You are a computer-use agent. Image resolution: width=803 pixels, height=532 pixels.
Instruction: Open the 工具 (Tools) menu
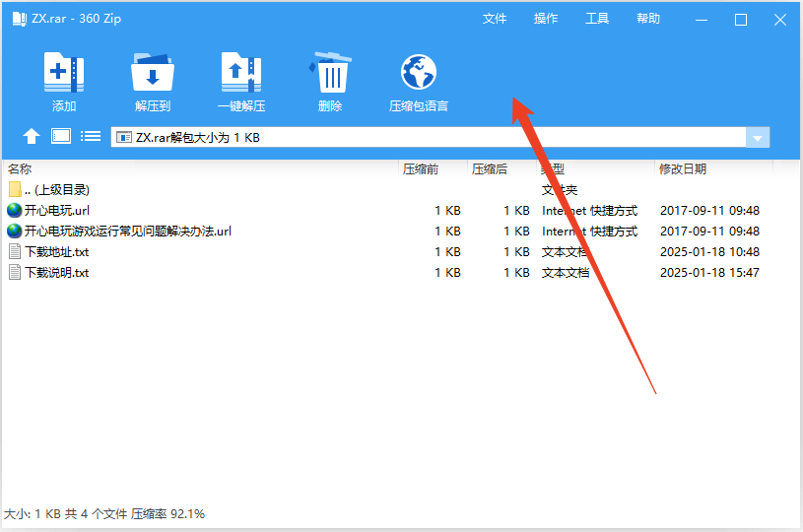597,19
